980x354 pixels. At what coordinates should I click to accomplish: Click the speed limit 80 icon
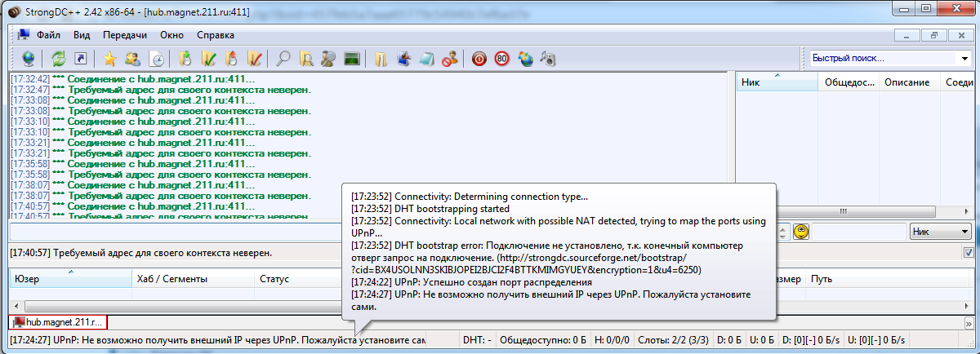tap(501, 59)
